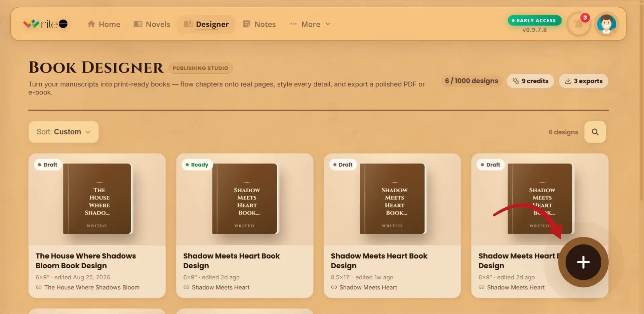This screenshot has height=314, width=644.
Task: Open the Notes section
Action: 259,24
